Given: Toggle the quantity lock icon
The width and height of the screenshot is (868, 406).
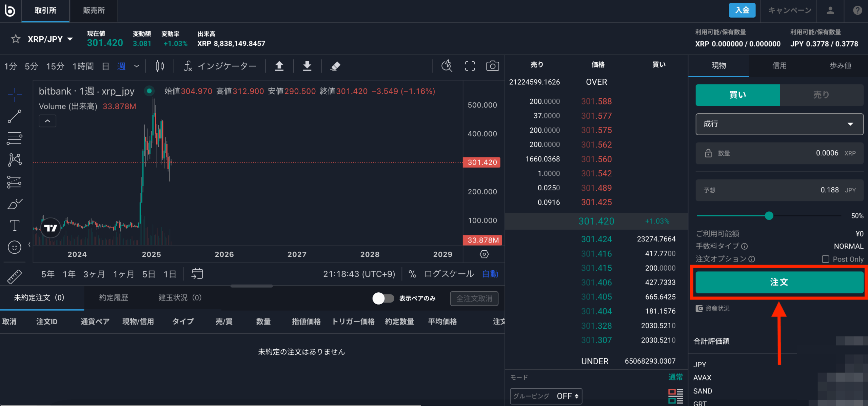Looking at the screenshot, I should [x=708, y=153].
